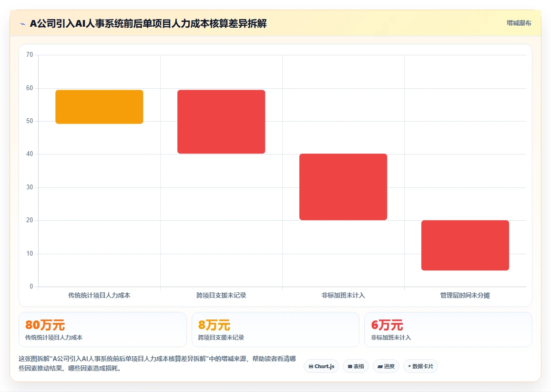
Task: Click the y-axis value 40
Action: click(30, 154)
